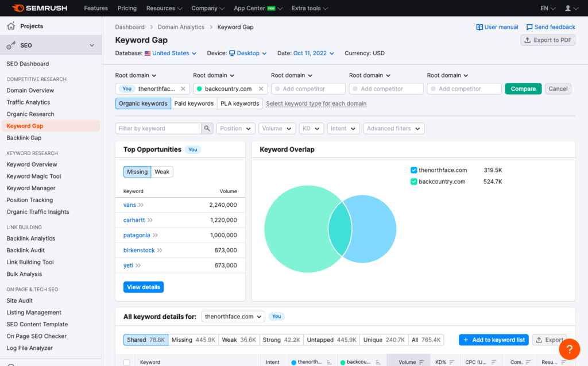588x366 pixels.
Task: Open the Company top menu
Action: [208, 8]
